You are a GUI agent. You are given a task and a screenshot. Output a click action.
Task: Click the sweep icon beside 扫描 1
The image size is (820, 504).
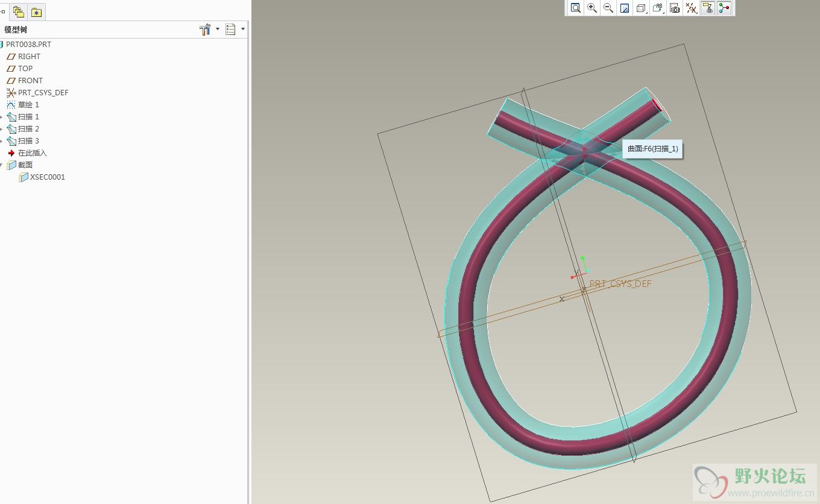(x=11, y=117)
